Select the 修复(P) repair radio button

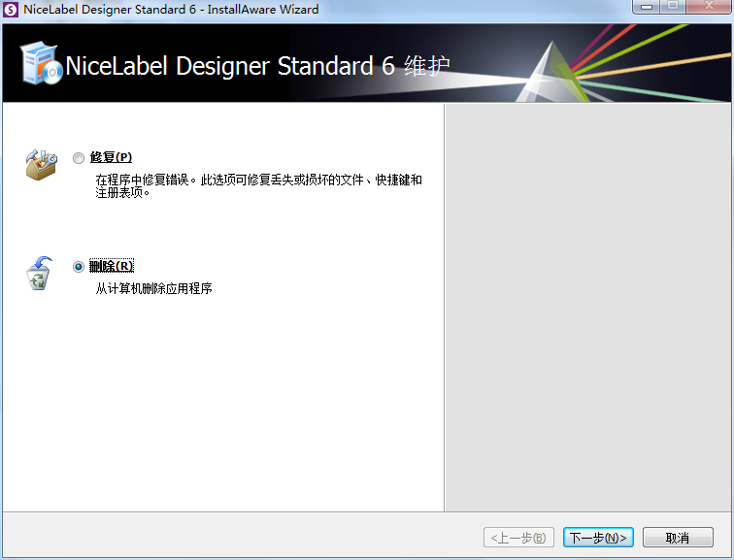coord(79,158)
